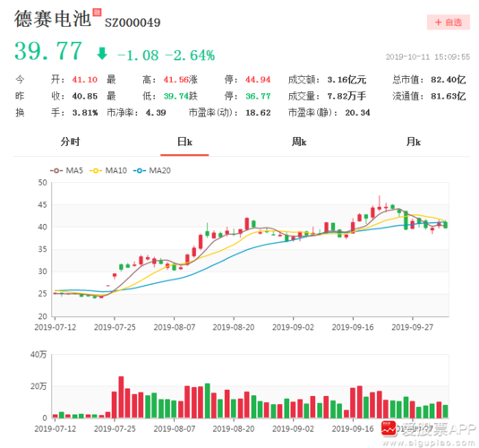Viewport: 479px width, 448px height.
Task: Click volume value 7.82万手
Action: pyautogui.click(x=346, y=97)
